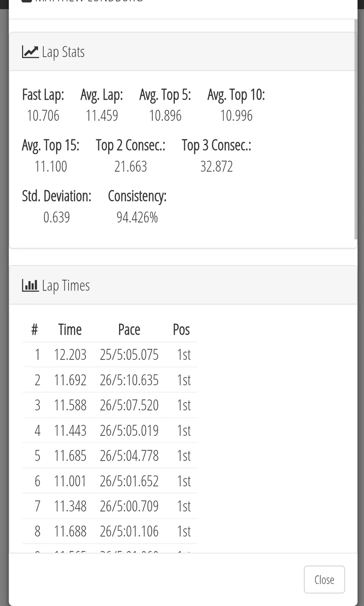Viewport: 364px width, 606px height.
Task: Select lap 6 row with time 11.001
Action: (110, 481)
